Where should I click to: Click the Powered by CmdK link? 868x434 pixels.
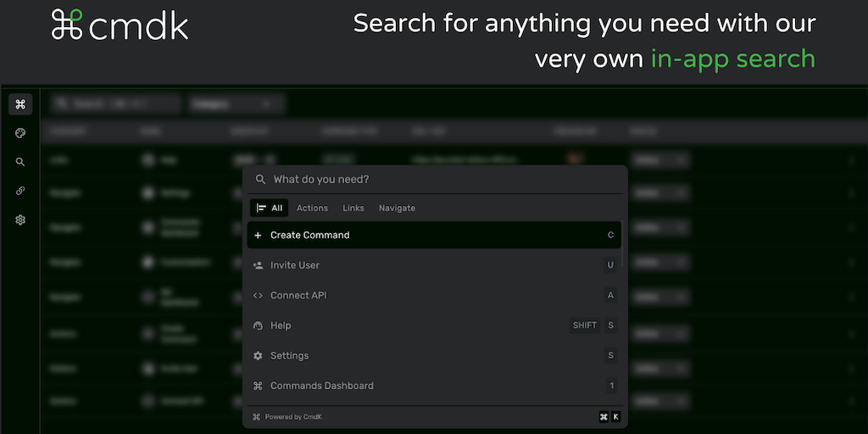tap(287, 417)
